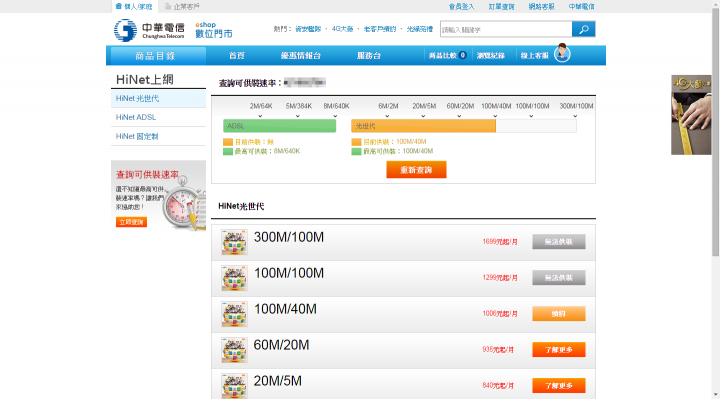The width and height of the screenshot is (720, 399).
Task: Open 商品比較 in navigation bar
Action: (443, 56)
